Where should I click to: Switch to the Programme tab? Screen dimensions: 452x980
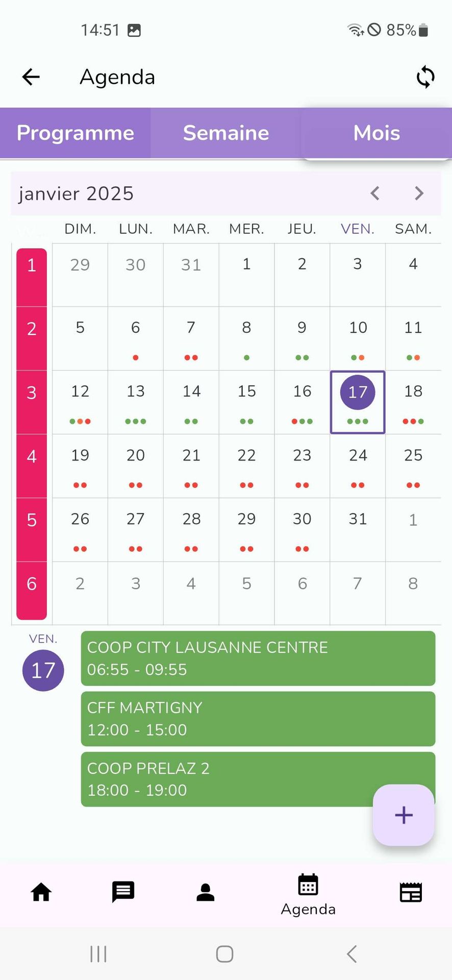pos(76,133)
